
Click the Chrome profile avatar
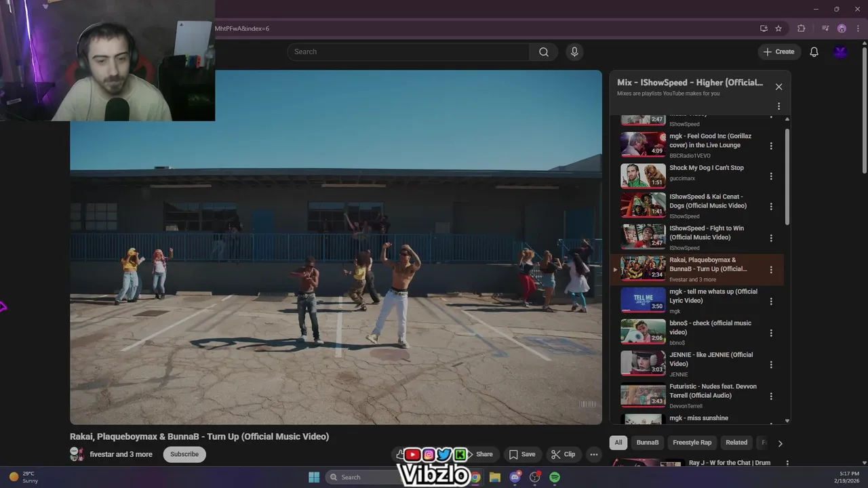tap(842, 28)
